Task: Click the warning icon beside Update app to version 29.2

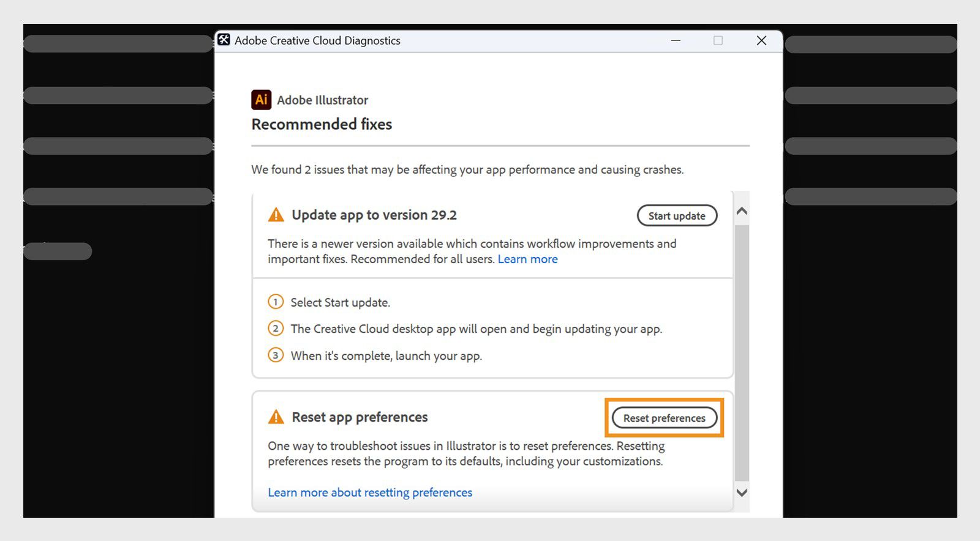Action: pos(276,214)
